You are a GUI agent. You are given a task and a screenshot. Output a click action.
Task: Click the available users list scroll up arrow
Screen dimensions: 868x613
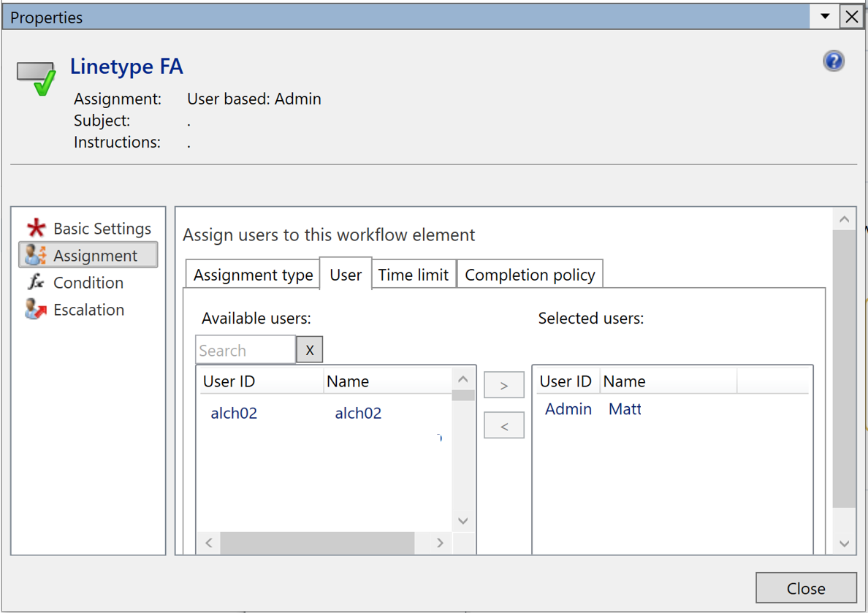point(463,379)
